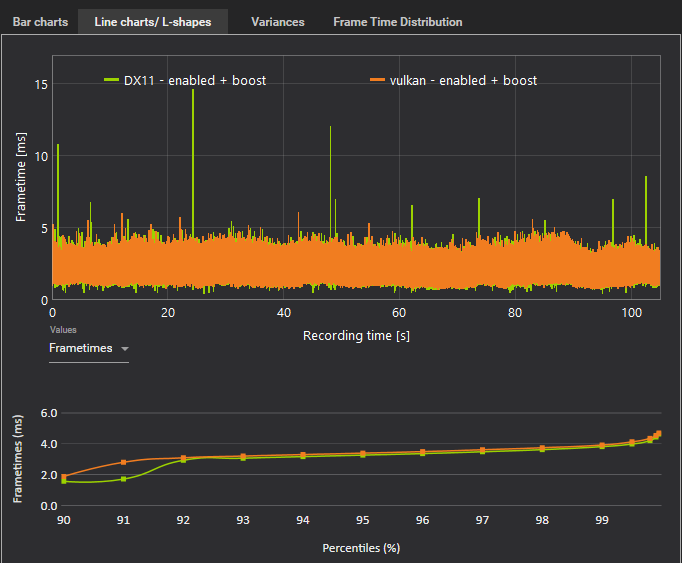
Task: Click the green data point at percentile 91
Action: tap(124, 479)
